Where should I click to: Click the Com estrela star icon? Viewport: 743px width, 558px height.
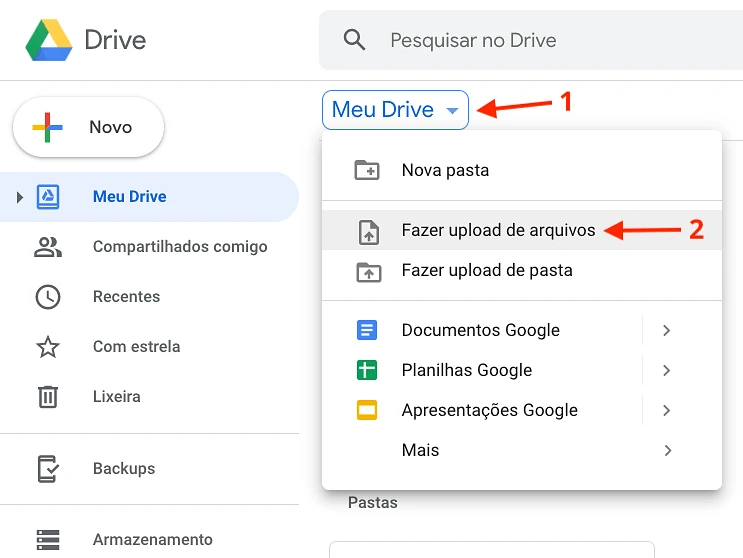(48, 347)
